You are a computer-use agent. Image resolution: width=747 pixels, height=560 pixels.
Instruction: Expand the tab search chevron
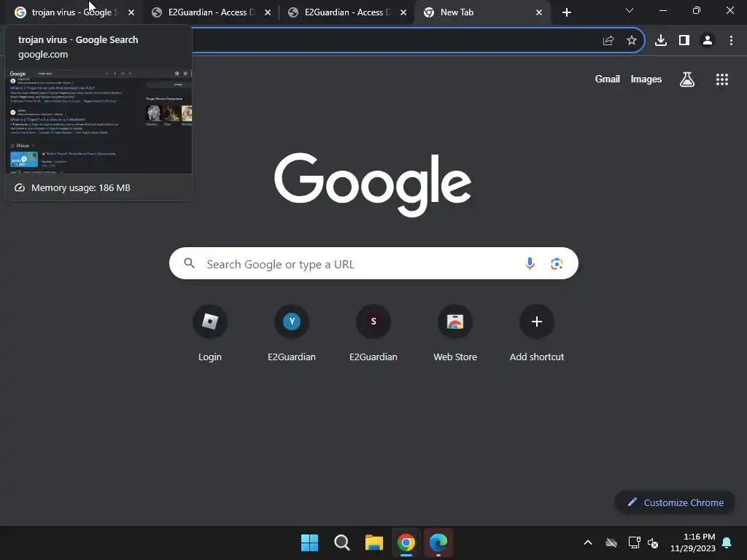point(630,10)
